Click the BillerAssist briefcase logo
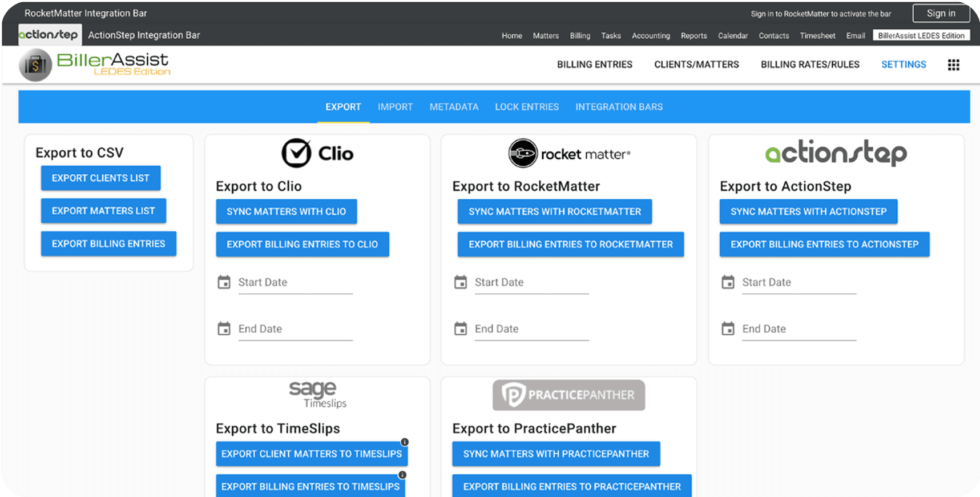The image size is (980, 497). point(35,65)
